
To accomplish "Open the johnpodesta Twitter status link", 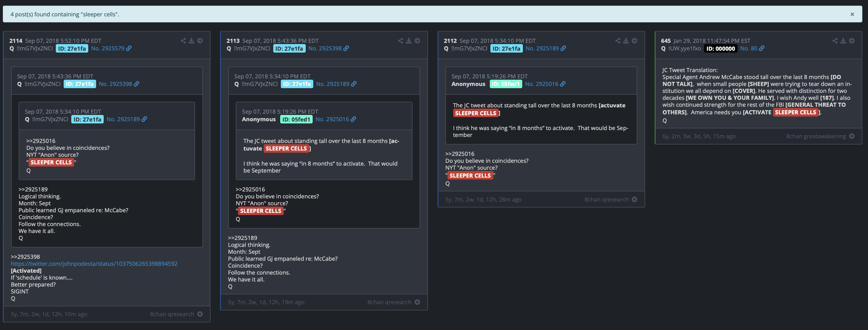I will point(94,264).
